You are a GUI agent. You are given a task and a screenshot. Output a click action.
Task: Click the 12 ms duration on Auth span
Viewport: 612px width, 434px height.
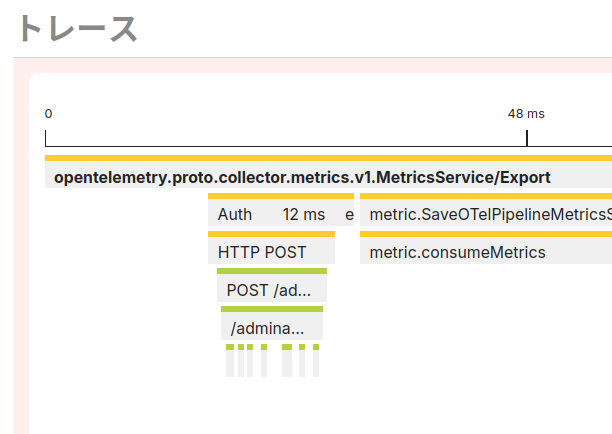[x=304, y=214]
